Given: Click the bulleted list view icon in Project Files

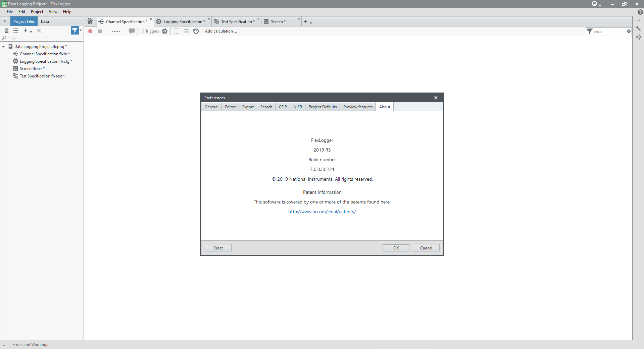Looking at the screenshot, I should (16, 31).
